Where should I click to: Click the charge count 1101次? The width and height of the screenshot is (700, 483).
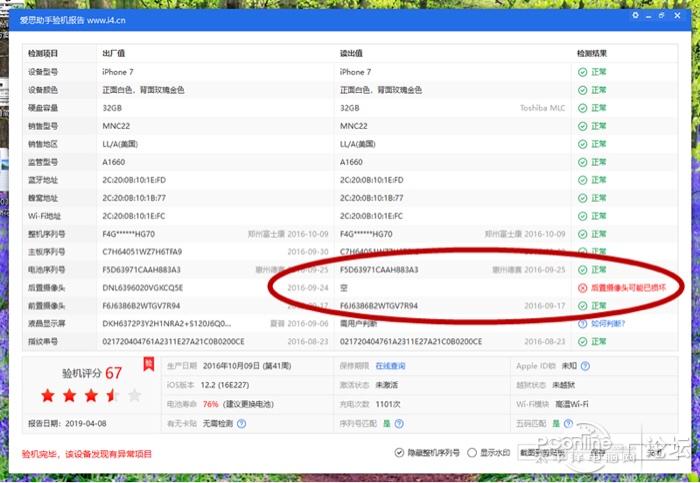[388, 404]
